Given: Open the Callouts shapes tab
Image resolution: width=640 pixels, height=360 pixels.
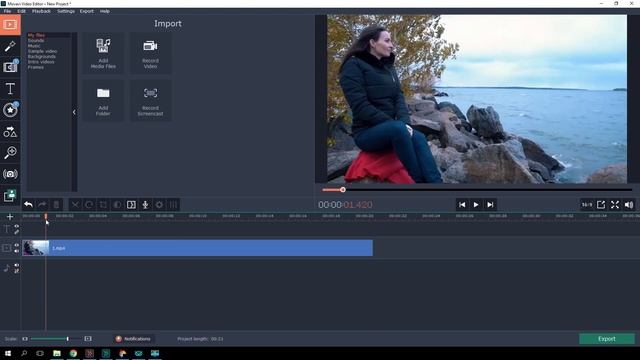Looking at the screenshot, I should 10,132.
